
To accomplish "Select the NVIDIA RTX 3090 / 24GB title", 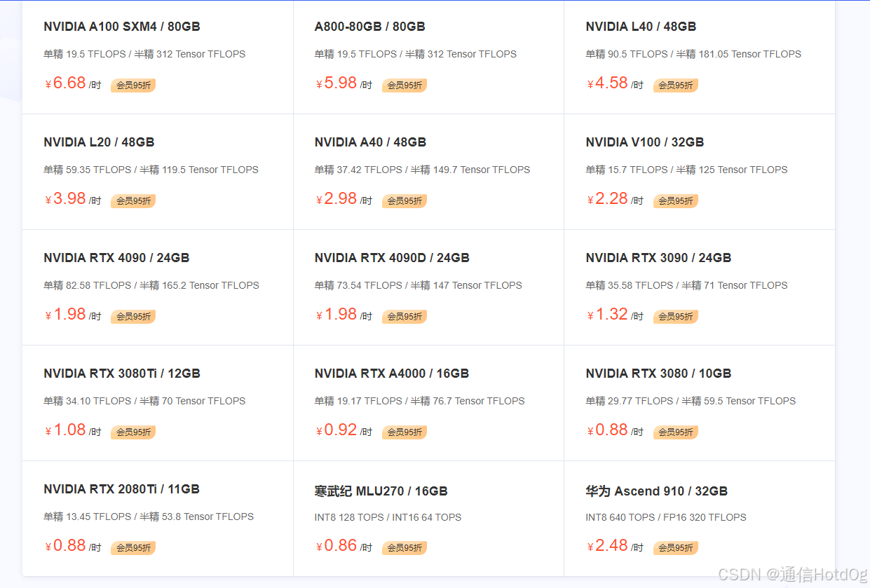I will pos(658,258).
